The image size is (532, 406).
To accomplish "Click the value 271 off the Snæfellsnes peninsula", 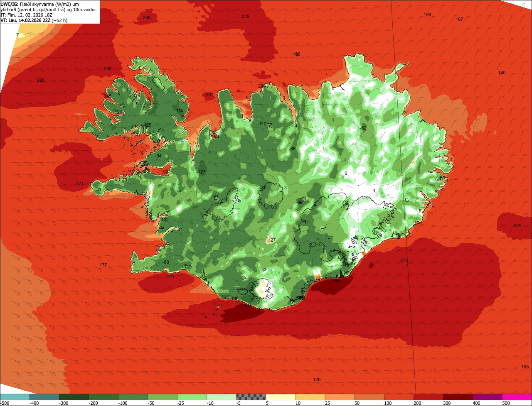I will [x=80, y=183].
